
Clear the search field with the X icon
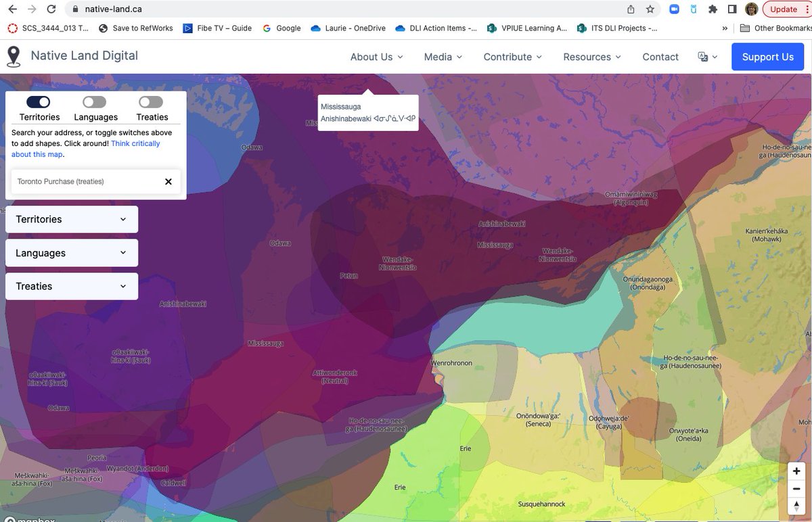(168, 181)
